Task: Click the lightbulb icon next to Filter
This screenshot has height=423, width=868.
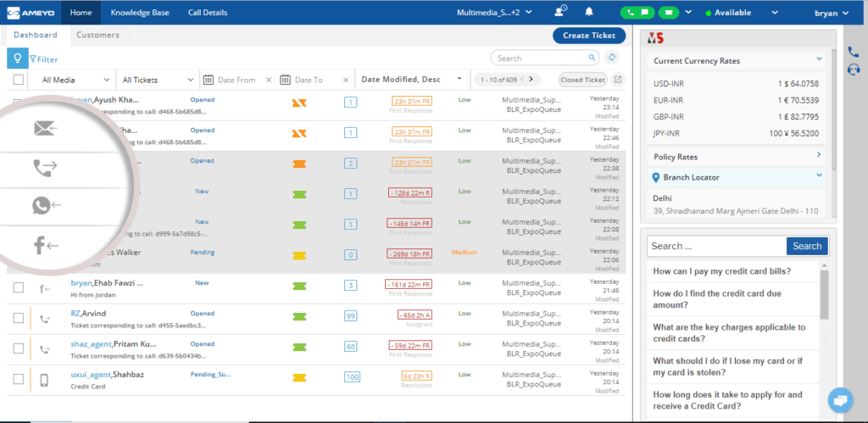Action: click(x=17, y=58)
